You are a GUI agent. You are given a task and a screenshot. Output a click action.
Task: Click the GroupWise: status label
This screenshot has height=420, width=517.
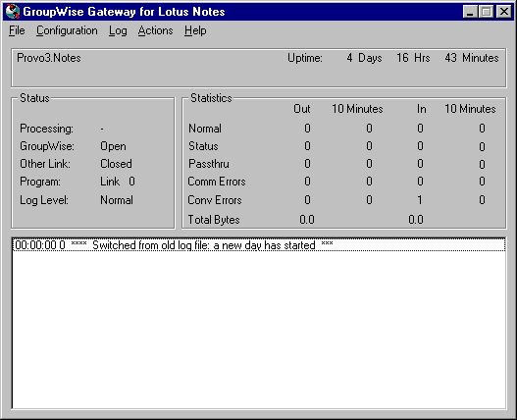tap(47, 146)
